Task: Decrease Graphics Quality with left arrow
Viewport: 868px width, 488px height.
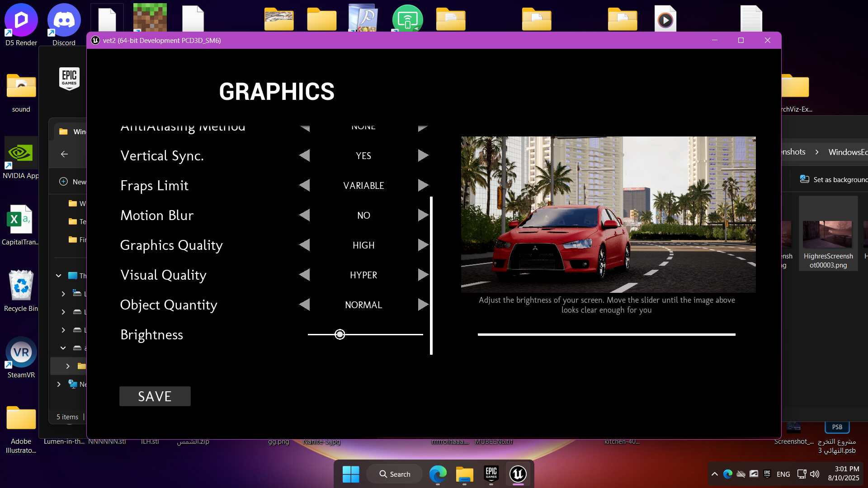Action: pos(305,245)
